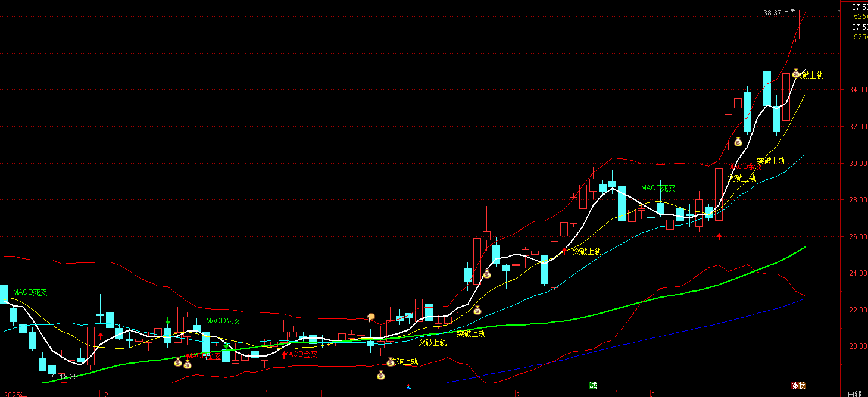Click red arrow left of lower MACD金叉 label
Screen dimensions: 868x397
tap(284, 355)
